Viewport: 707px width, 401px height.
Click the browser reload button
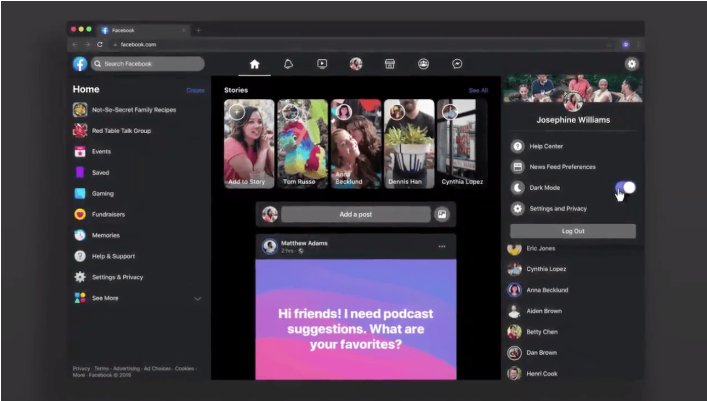(100, 44)
